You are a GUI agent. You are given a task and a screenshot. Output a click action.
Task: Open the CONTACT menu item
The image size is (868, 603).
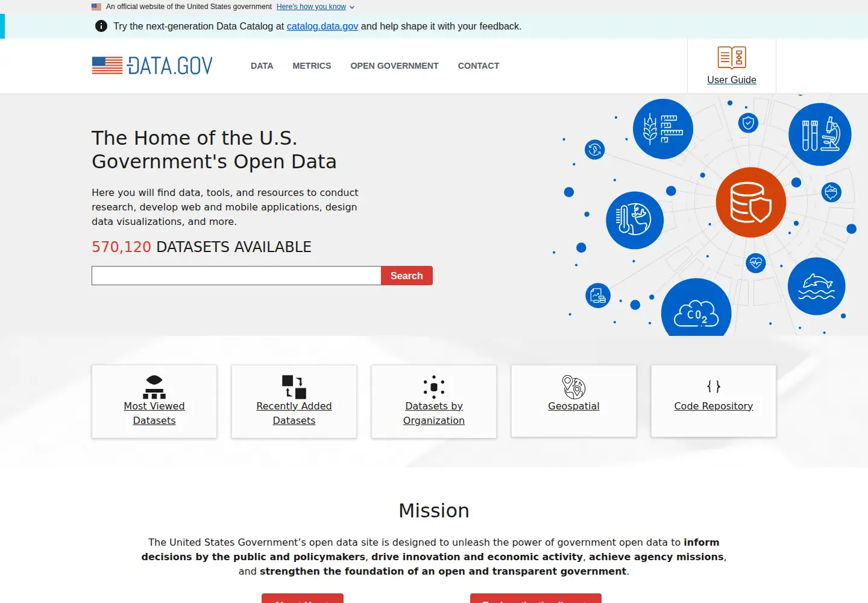tap(479, 66)
